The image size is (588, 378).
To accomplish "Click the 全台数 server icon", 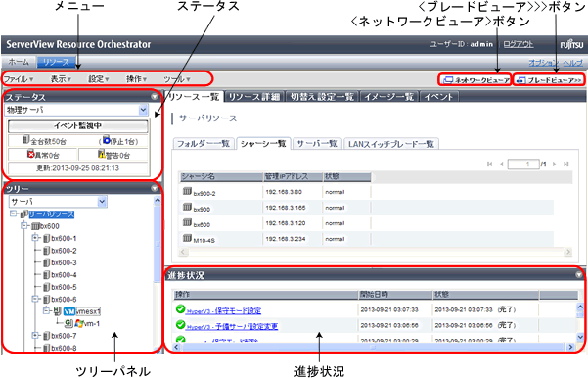I will click(25, 140).
